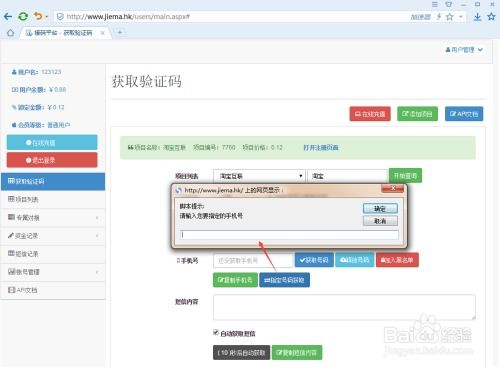Open the dropdown arrow beside the bookmark star

(x=461, y=16)
